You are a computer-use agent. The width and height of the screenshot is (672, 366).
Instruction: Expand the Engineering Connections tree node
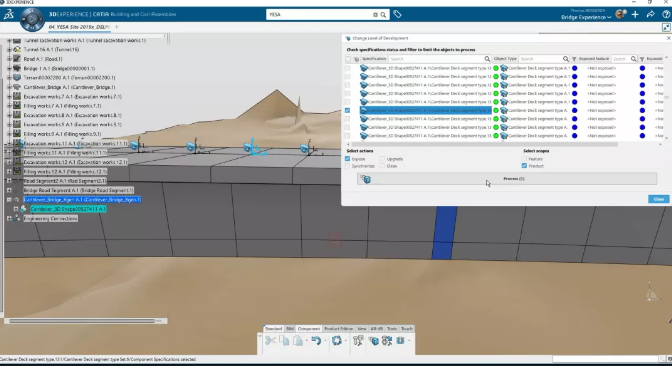pos(9,219)
